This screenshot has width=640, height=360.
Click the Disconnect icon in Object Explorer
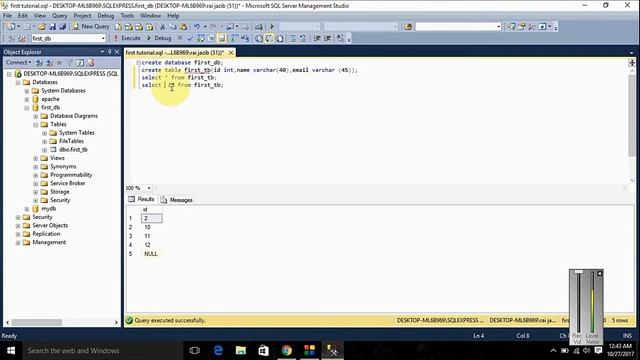[x=49, y=62]
